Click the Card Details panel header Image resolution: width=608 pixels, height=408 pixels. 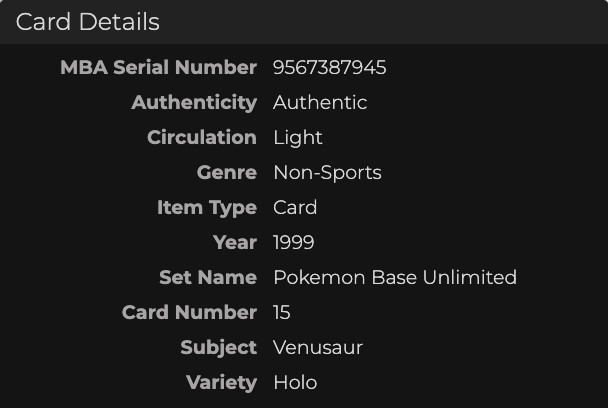pos(88,22)
